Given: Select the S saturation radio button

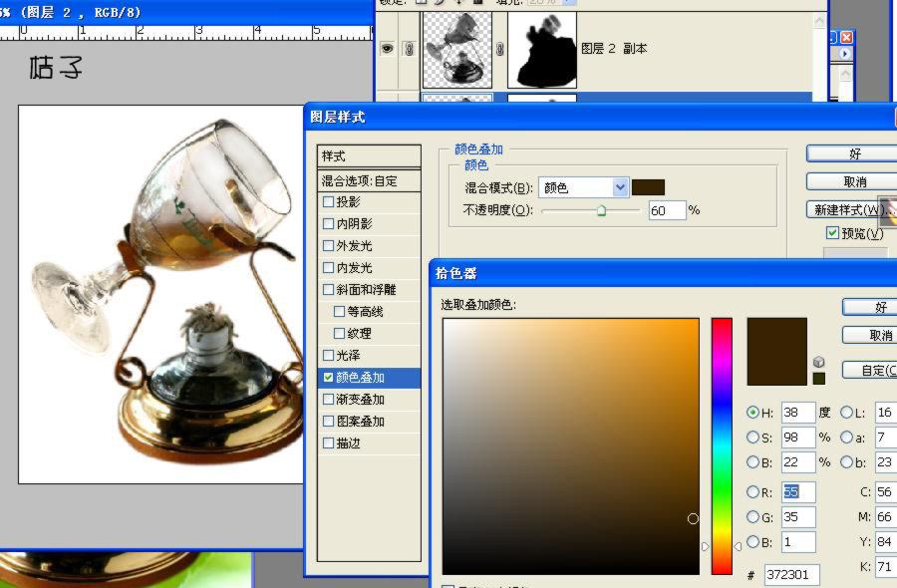Looking at the screenshot, I should pyautogui.click(x=752, y=437).
